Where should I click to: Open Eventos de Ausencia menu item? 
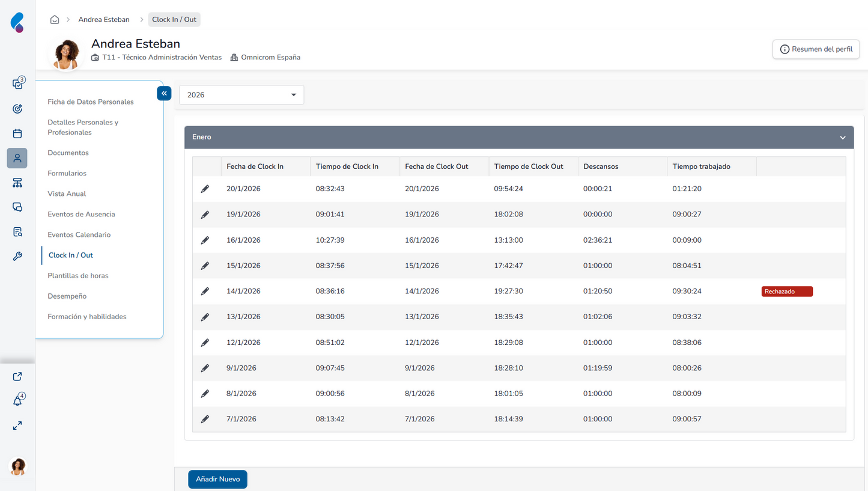click(x=81, y=215)
